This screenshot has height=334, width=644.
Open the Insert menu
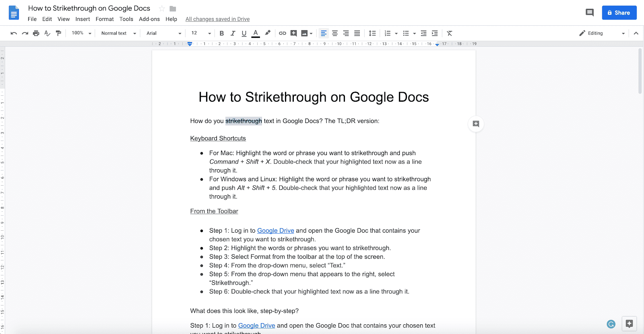83,19
